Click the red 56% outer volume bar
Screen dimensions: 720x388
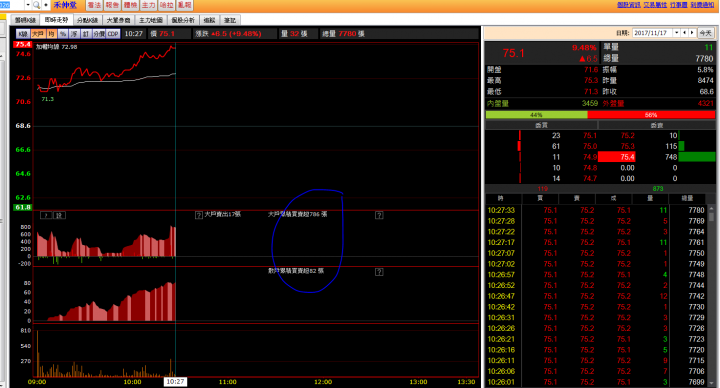tap(651, 115)
